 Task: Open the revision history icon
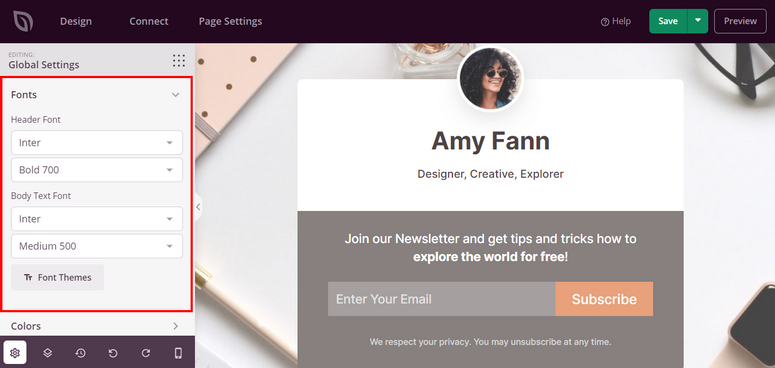coord(81,353)
